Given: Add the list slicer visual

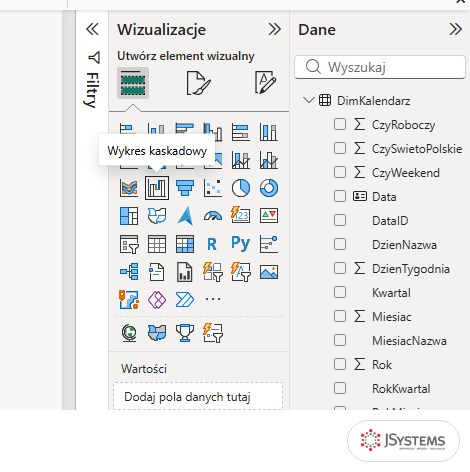Looking at the screenshot, I should pos(213,333).
